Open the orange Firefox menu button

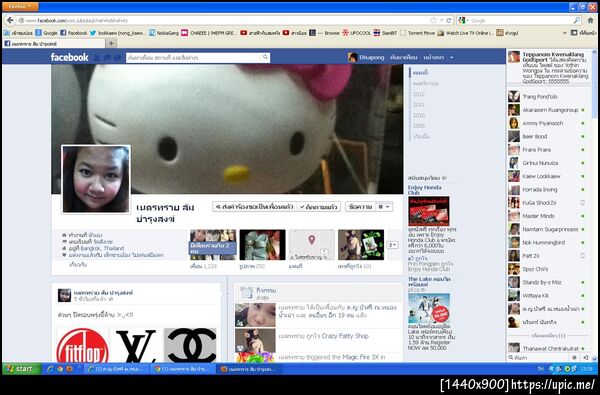point(20,7)
